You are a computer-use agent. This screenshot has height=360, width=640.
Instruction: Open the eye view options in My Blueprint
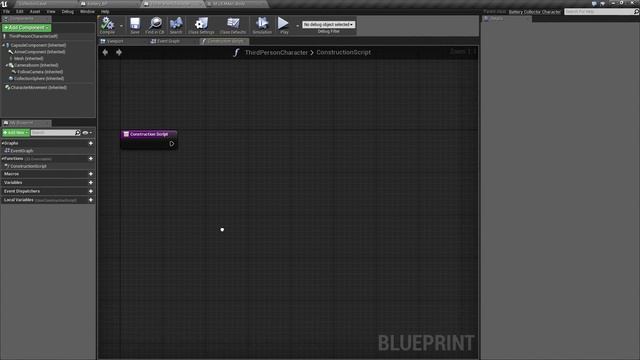pos(87,133)
